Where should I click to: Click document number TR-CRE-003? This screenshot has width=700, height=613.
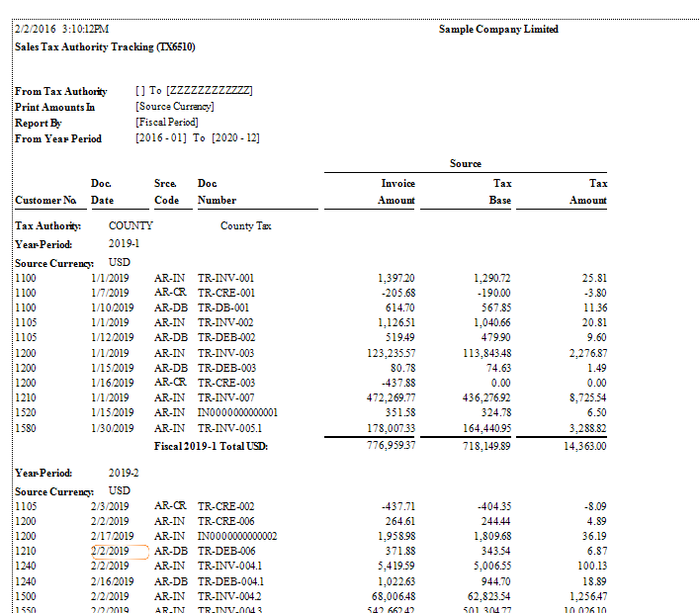point(226,383)
